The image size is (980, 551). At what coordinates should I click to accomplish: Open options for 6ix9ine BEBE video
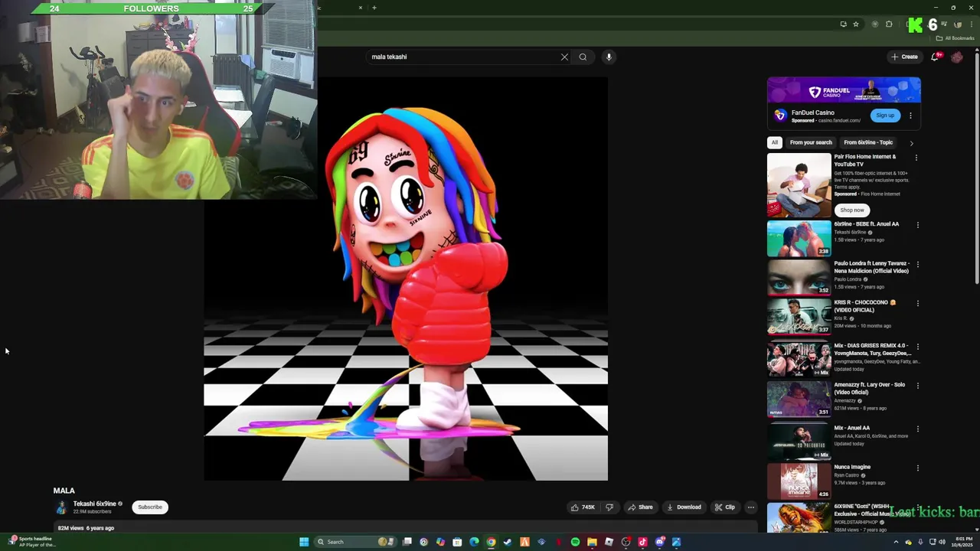tap(917, 225)
